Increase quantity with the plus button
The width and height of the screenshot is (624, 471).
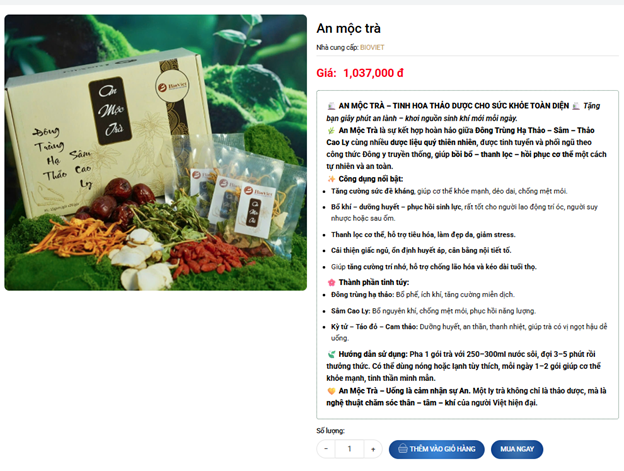tap(373, 449)
